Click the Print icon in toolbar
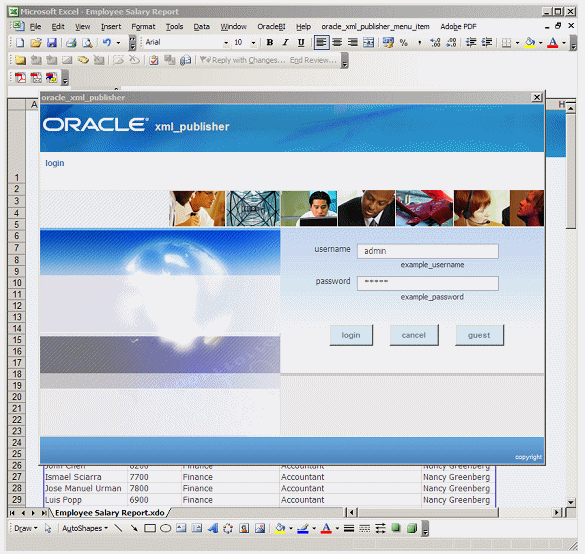 [x=71, y=43]
